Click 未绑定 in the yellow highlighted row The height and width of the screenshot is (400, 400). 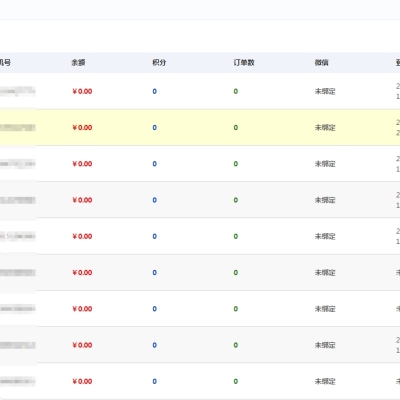coord(325,128)
